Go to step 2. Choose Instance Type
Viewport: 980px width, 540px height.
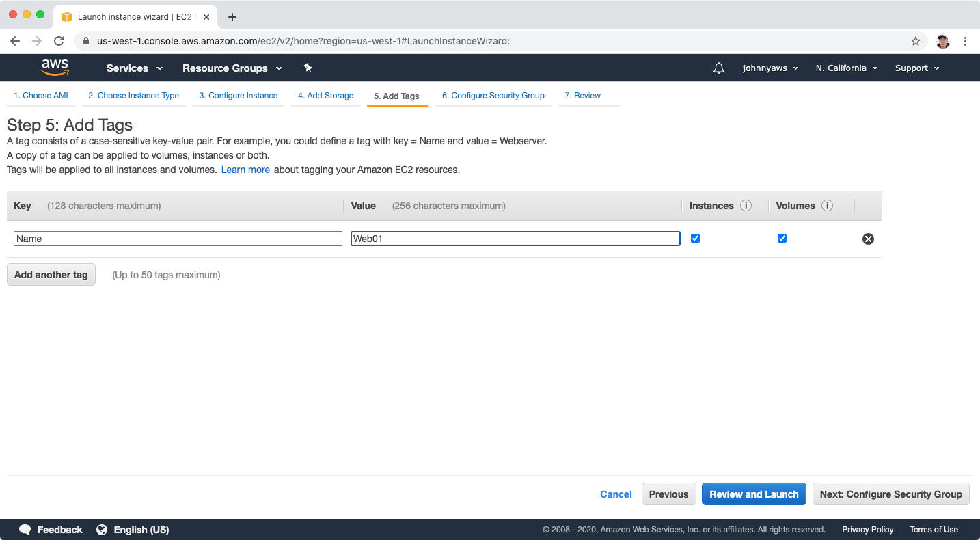[x=133, y=96]
